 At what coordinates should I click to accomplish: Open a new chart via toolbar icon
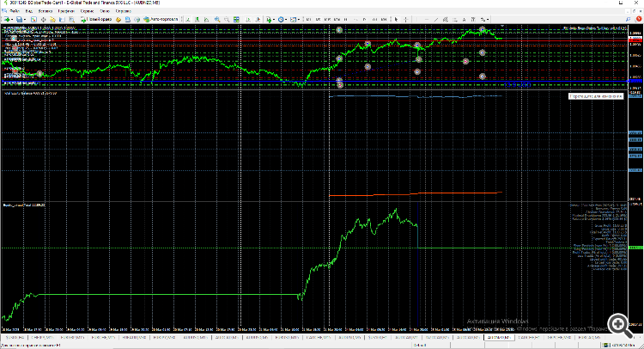(8, 19)
